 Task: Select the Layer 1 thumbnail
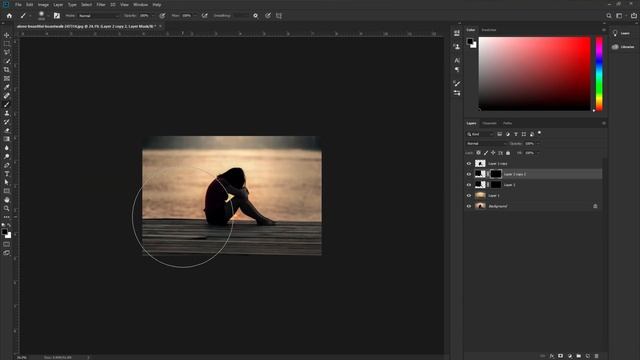pyautogui.click(x=480, y=196)
